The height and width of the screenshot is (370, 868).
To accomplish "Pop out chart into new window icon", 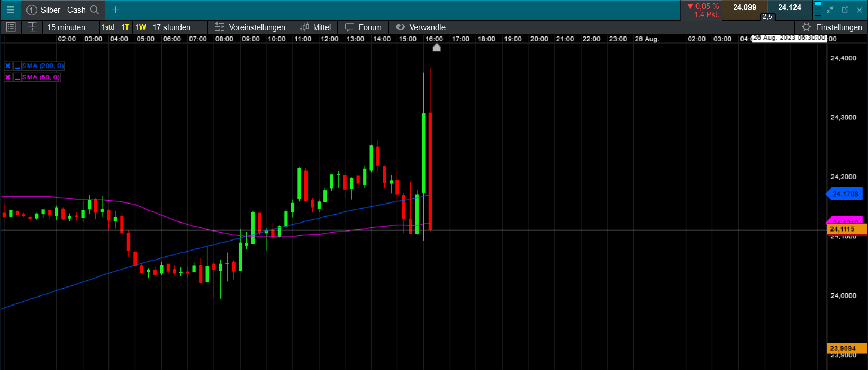I will [845, 10].
